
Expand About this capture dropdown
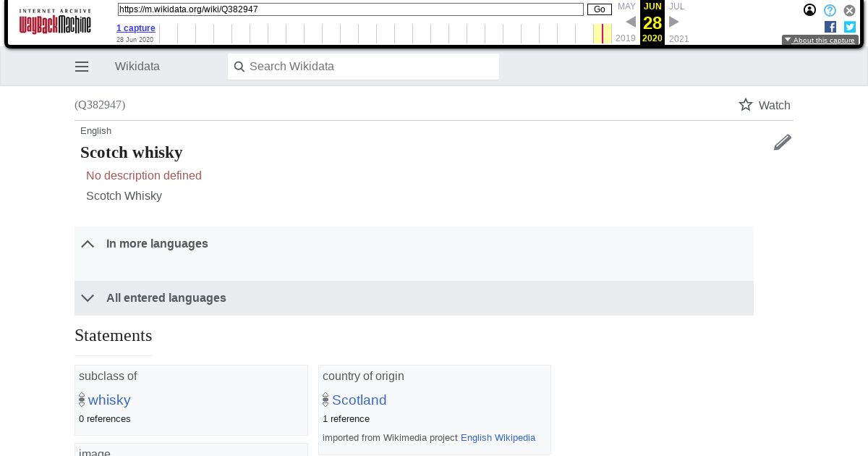point(820,41)
